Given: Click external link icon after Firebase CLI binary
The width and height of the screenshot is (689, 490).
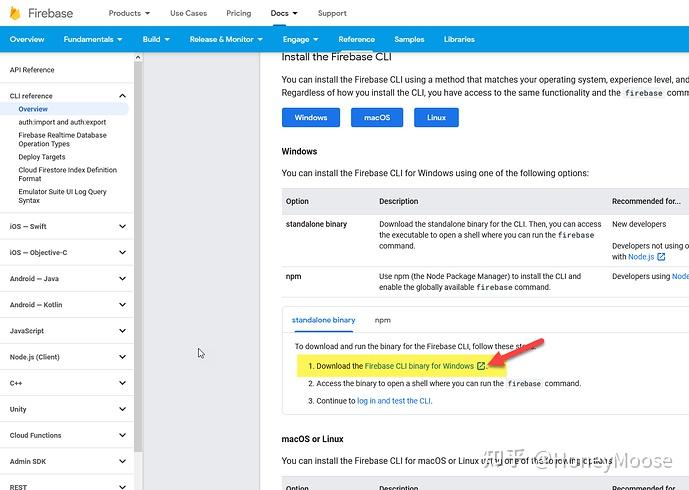Looking at the screenshot, I should (x=481, y=366).
